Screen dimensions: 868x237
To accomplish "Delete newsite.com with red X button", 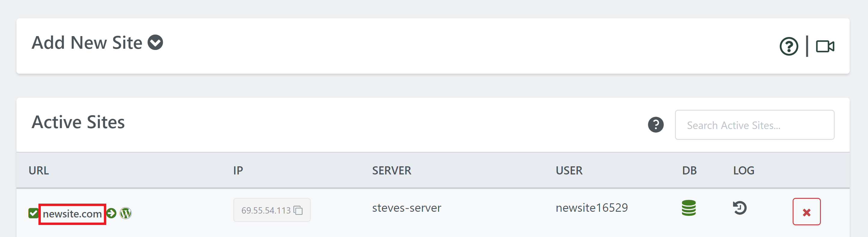I will coord(806,212).
